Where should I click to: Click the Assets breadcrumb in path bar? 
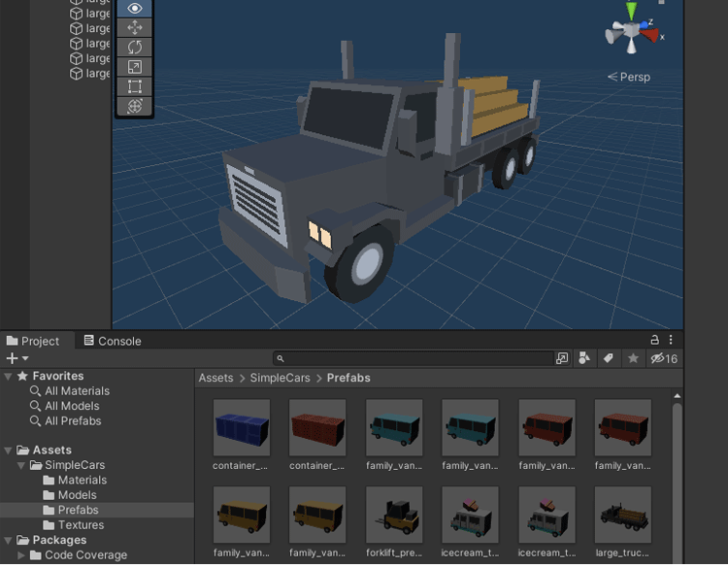(x=215, y=378)
